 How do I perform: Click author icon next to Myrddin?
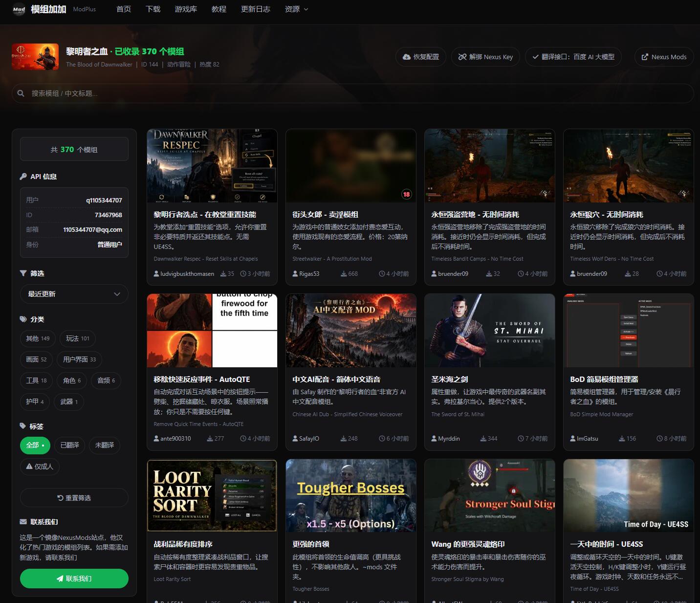pyautogui.click(x=434, y=438)
